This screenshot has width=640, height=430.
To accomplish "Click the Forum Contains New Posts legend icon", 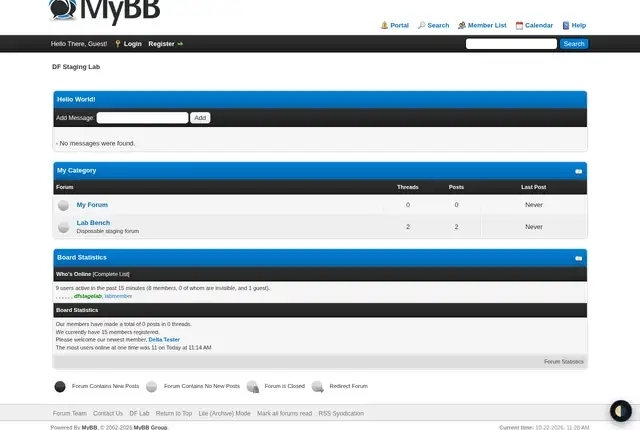I will (60, 386).
